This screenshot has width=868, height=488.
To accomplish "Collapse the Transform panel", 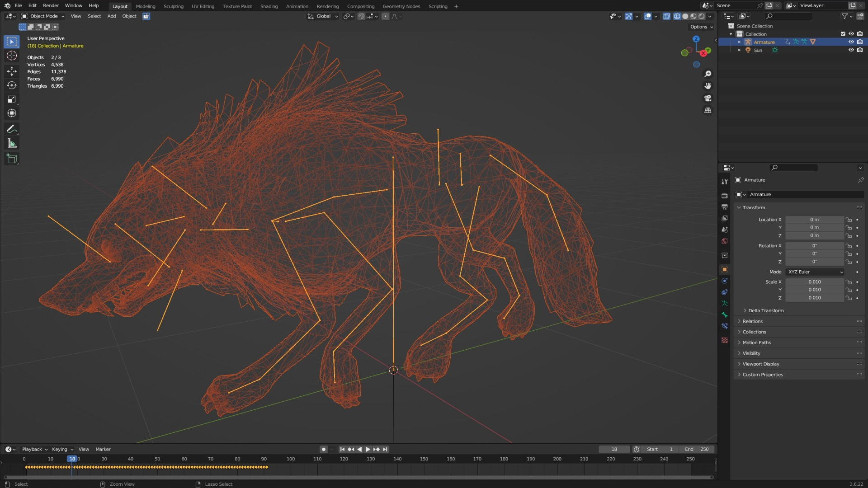I will (754, 207).
